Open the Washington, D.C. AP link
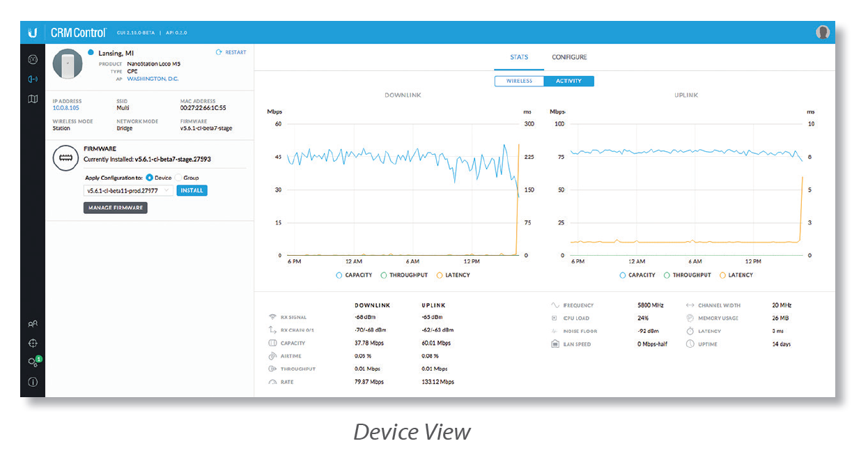 (x=153, y=79)
